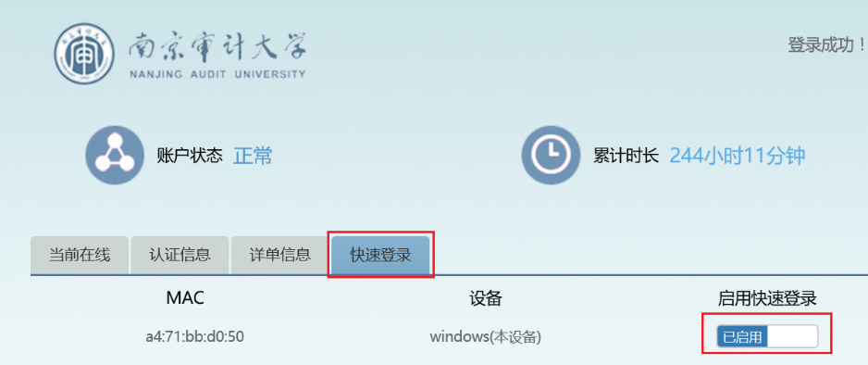Click the 登录成功 message text
Screen dimensions: 868x365
tap(826, 45)
